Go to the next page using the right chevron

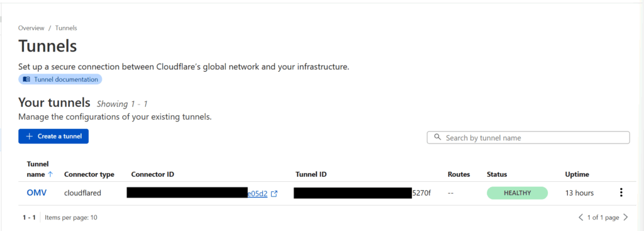(626, 217)
